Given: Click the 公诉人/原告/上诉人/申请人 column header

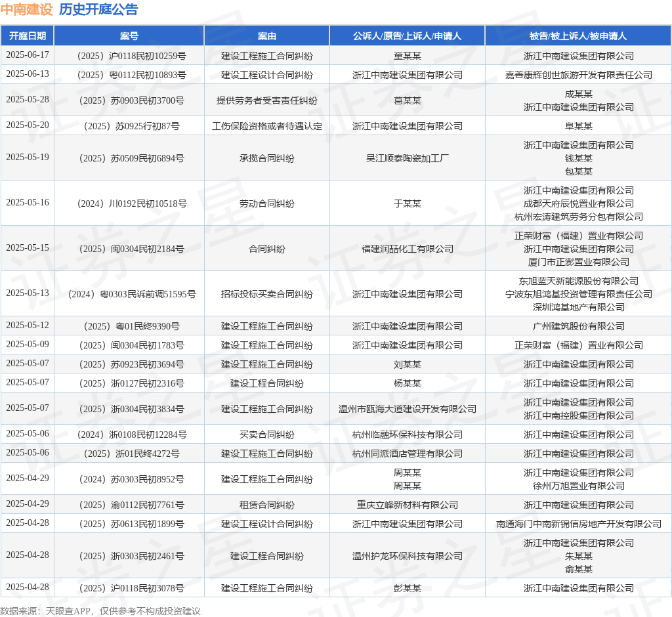Looking at the screenshot, I should (407, 36).
